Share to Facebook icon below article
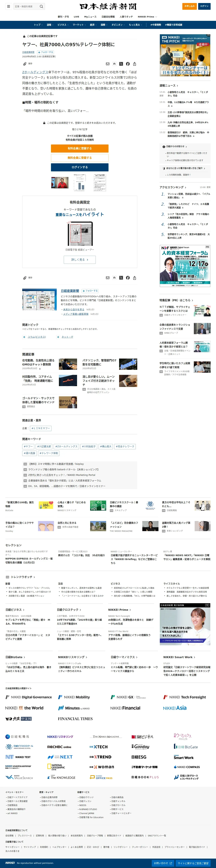 [x=128, y=278]
